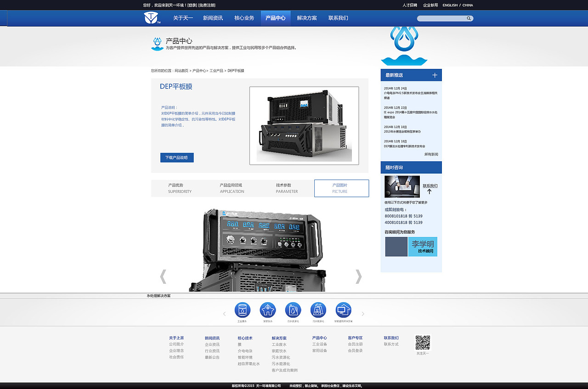The width and height of the screenshot is (588, 389).
Task: Show previous product picture with left arrow
Action: click(x=163, y=276)
